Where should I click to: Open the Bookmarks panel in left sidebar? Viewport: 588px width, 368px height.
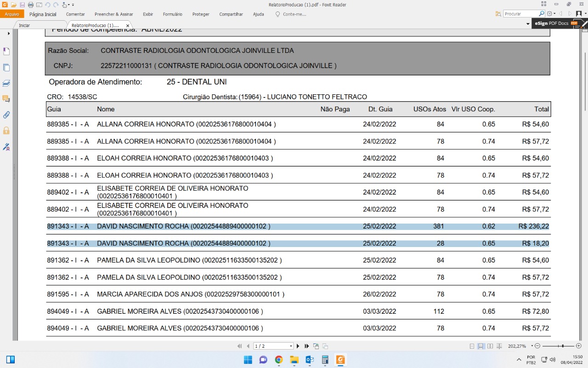click(x=6, y=52)
